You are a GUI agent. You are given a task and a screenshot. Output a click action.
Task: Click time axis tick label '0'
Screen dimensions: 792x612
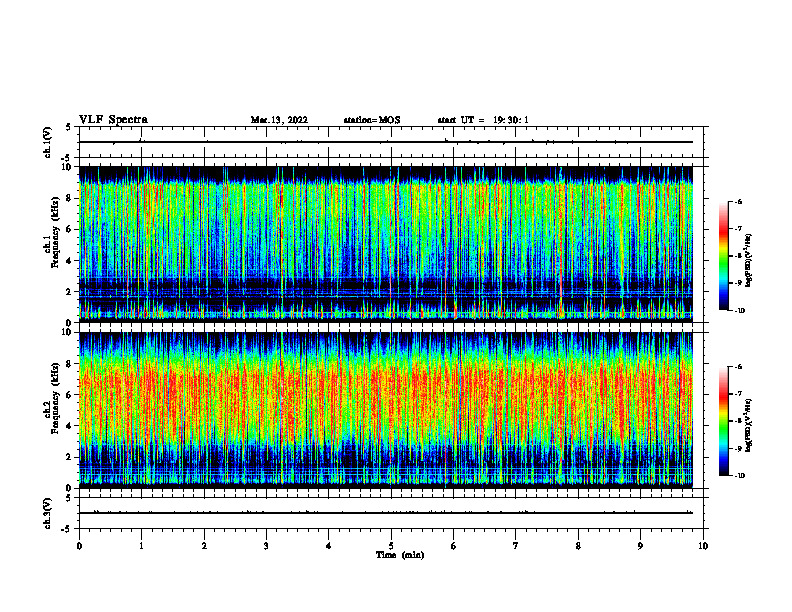pyautogui.click(x=79, y=546)
